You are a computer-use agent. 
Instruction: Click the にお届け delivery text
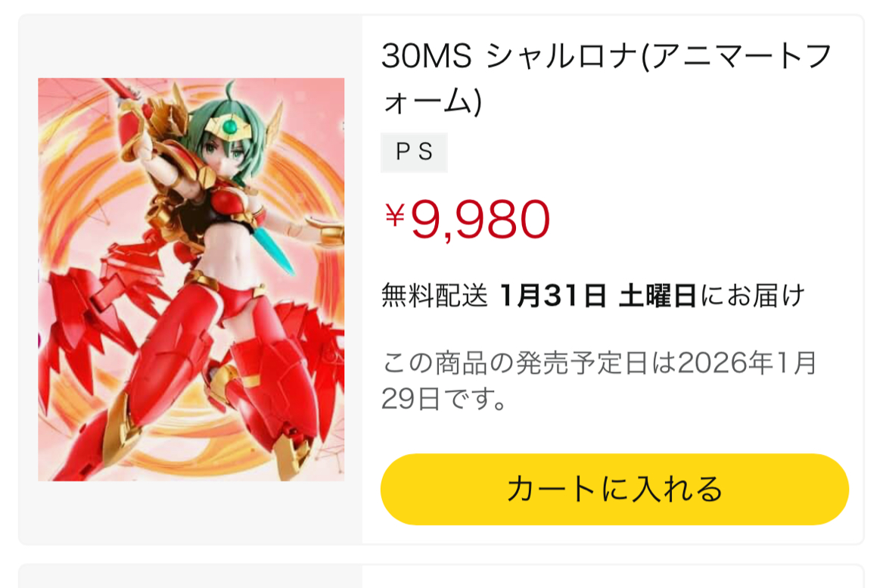coord(752,296)
